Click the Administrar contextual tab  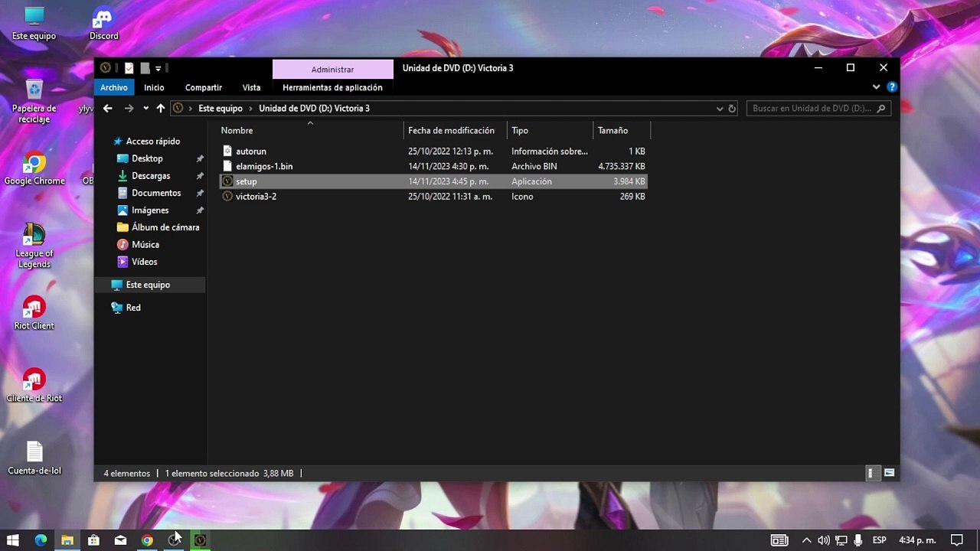332,69
